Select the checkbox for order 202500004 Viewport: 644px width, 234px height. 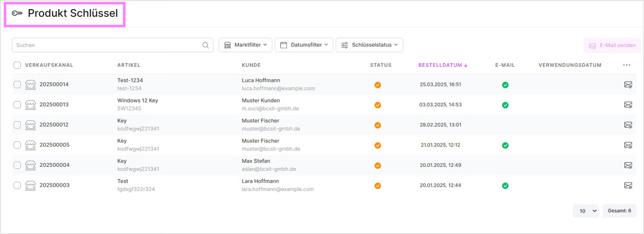click(x=17, y=165)
